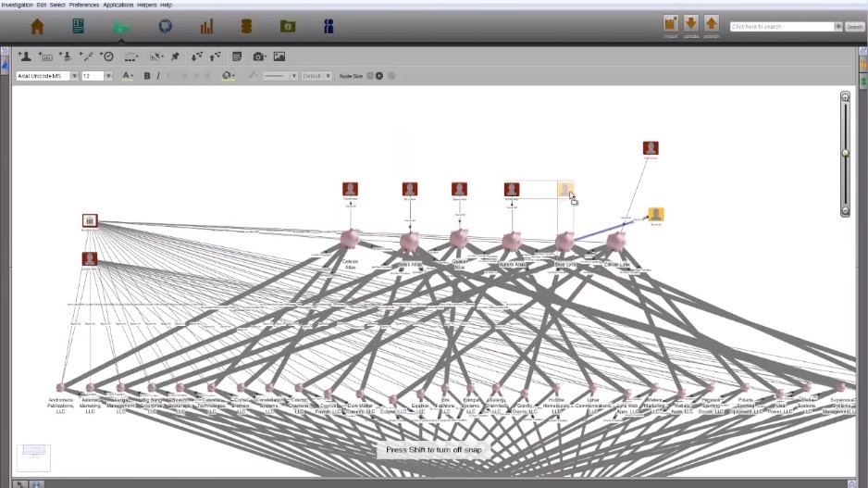
Task: Open the Home application icon
Action: 37,26
